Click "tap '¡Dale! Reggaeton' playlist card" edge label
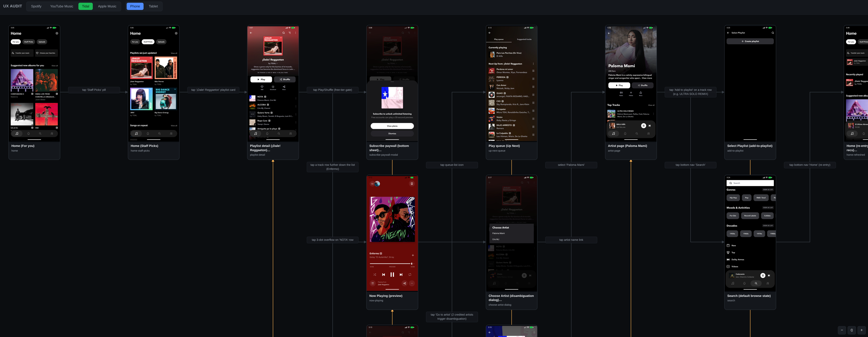This screenshot has width=868, height=337. [213, 90]
